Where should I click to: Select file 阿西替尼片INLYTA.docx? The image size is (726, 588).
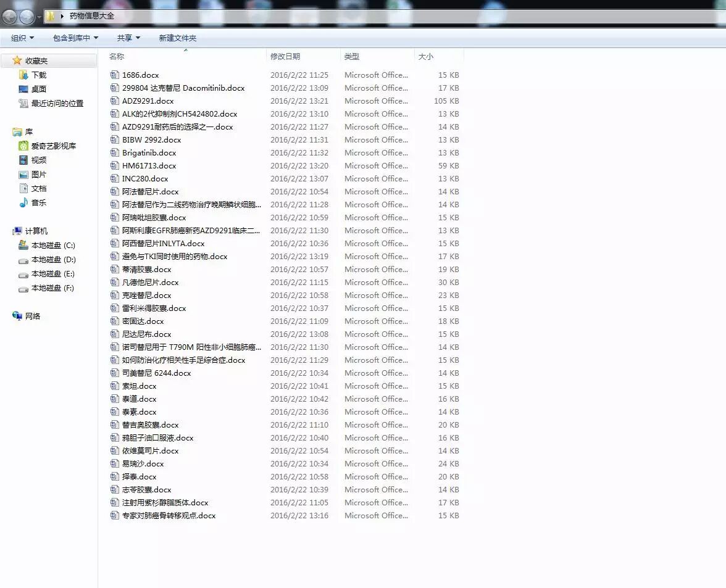(164, 243)
